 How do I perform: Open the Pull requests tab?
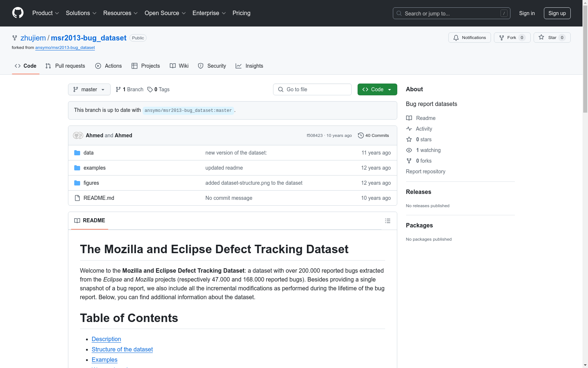coord(65,66)
